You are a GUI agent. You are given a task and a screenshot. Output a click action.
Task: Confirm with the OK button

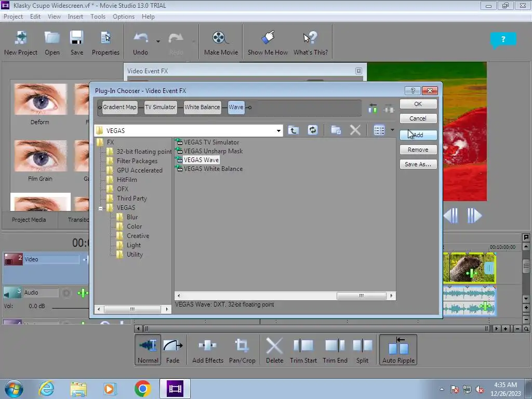[x=418, y=104]
